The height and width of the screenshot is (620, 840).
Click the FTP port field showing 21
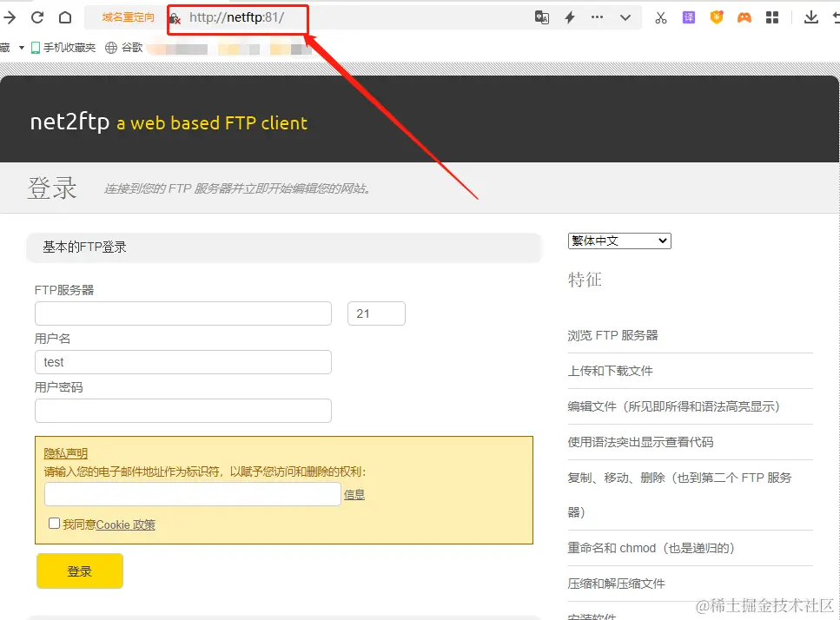377,313
